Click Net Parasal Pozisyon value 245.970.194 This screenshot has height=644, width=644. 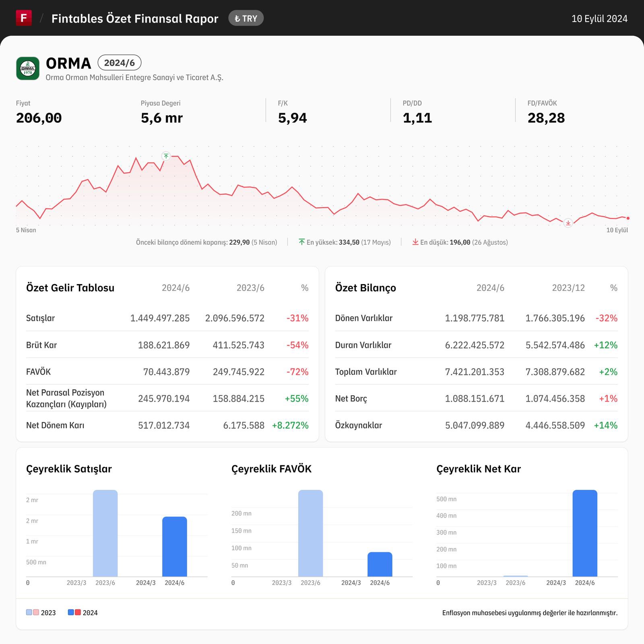pos(164,398)
